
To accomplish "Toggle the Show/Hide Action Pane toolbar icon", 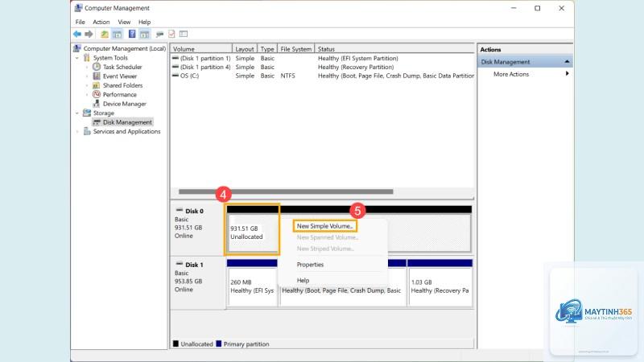I will tap(144, 34).
